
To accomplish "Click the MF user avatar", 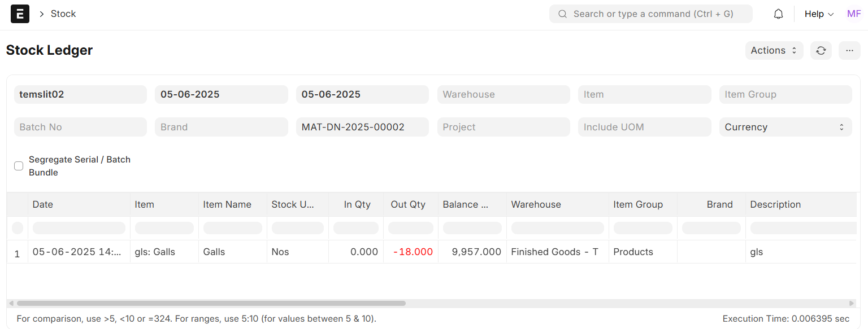I will pyautogui.click(x=853, y=14).
